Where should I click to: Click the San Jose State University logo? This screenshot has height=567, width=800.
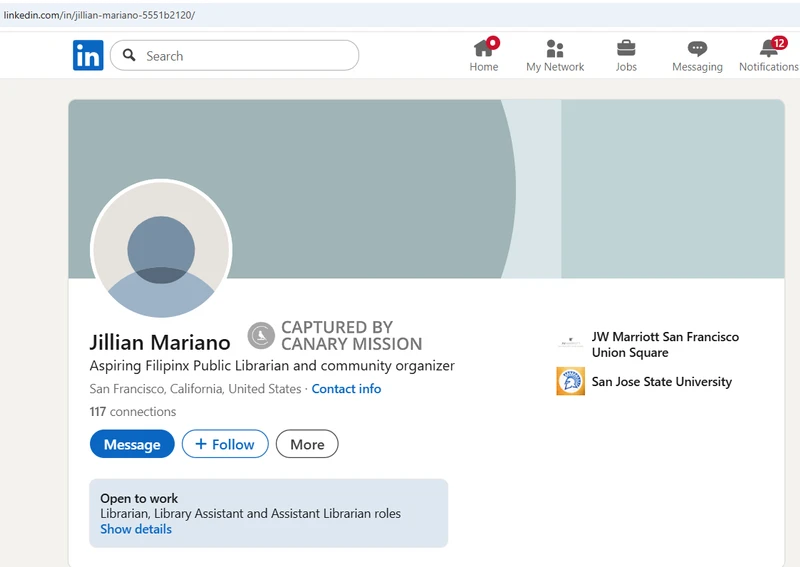point(570,381)
